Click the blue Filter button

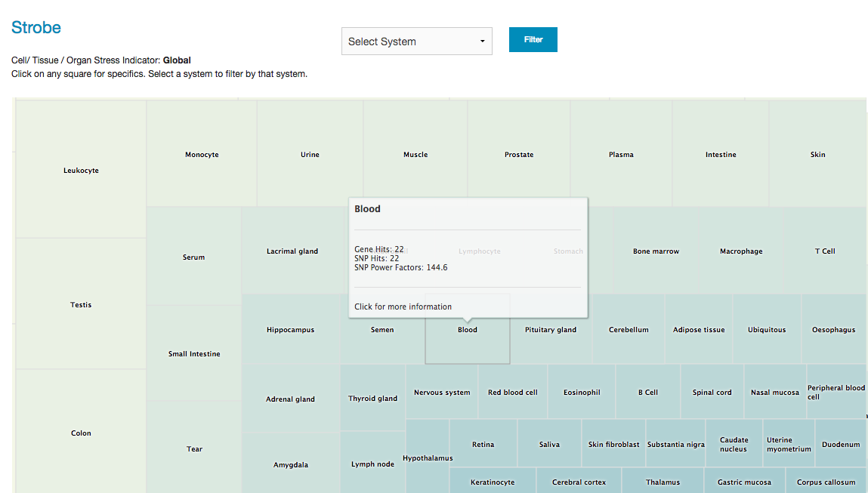(533, 40)
